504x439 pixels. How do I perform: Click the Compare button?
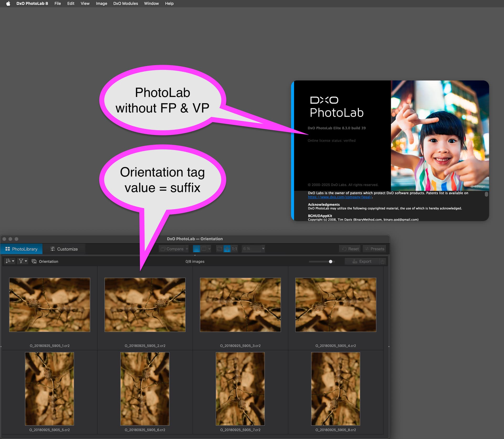tap(172, 249)
